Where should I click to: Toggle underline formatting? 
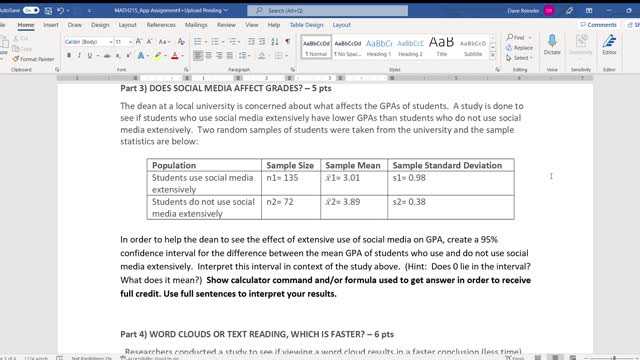click(x=89, y=56)
